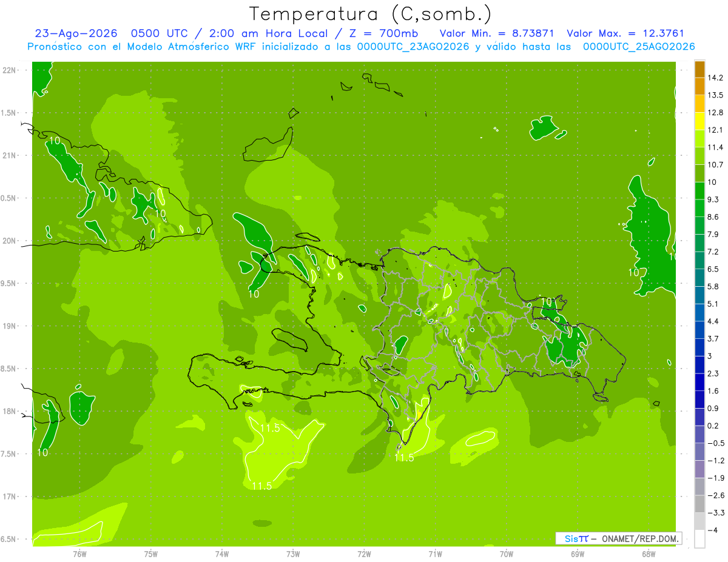Viewport: 728px width, 562px height.
Task: Click the "75W" longitude axis label
Action: click(151, 554)
